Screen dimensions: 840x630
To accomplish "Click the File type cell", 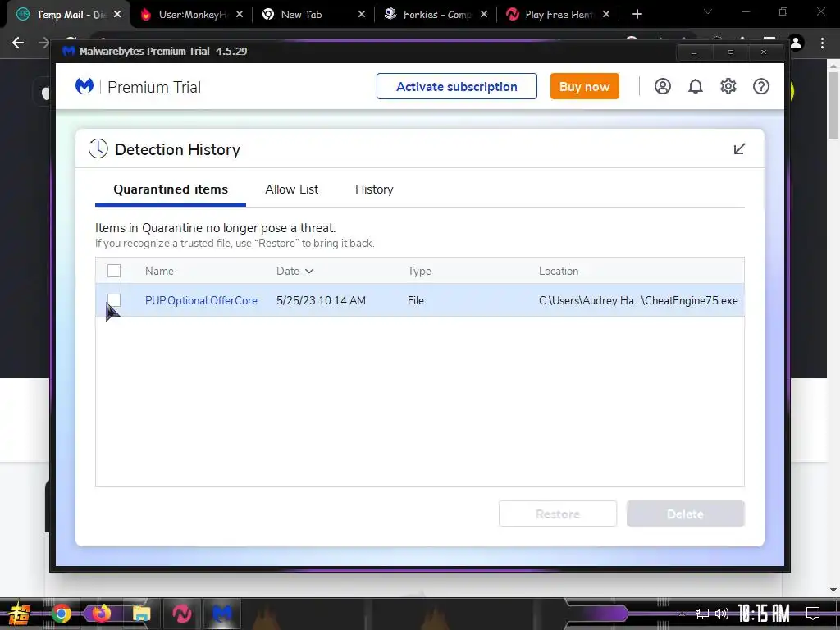I will (x=415, y=300).
